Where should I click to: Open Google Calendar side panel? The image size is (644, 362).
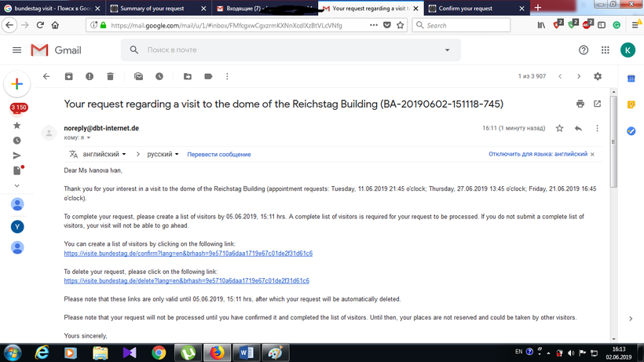[x=631, y=79]
